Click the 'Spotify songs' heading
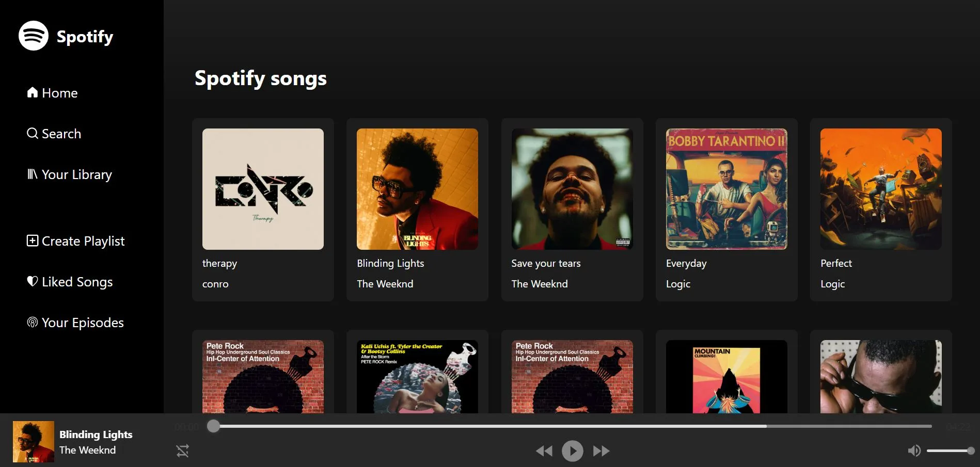Image resolution: width=980 pixels, height=467 pixels. [261, 78]
